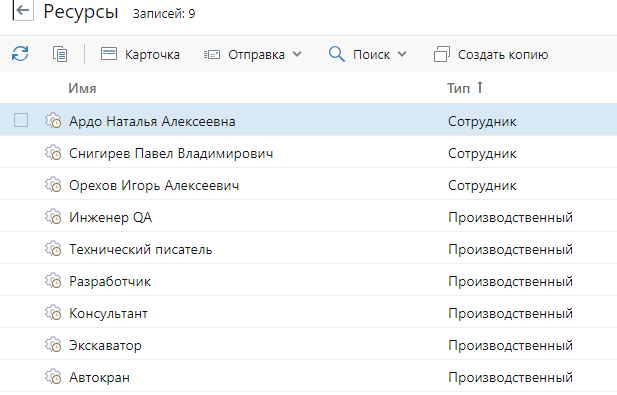Click the resource icon next to Экскаватор
The height and width of the screenshot is (395, 617).
pos(53,345)
